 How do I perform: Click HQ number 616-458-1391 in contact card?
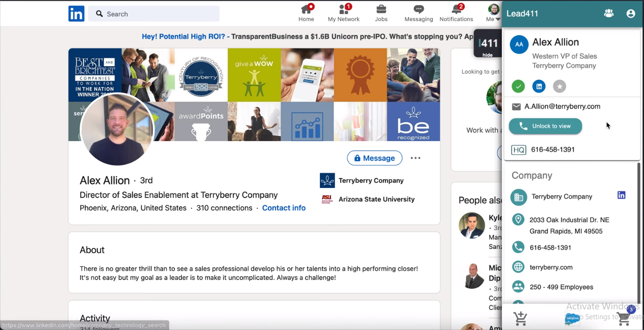(x=553, y=150)
